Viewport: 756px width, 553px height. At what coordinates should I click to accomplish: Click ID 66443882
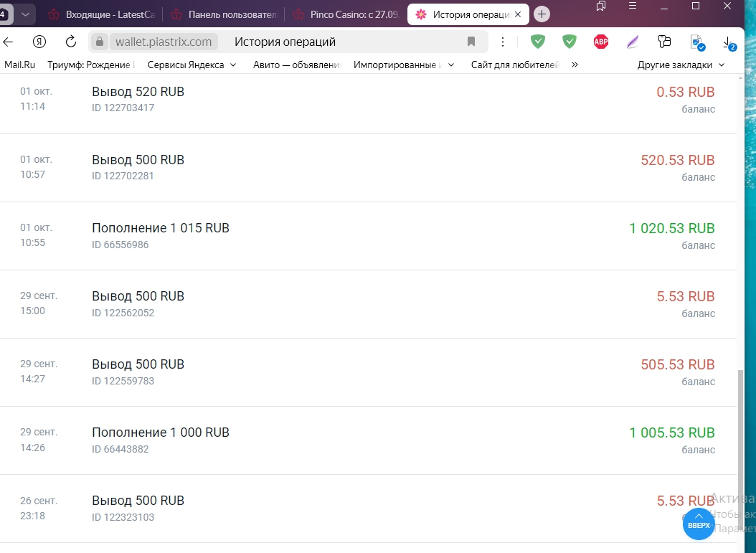120,449
